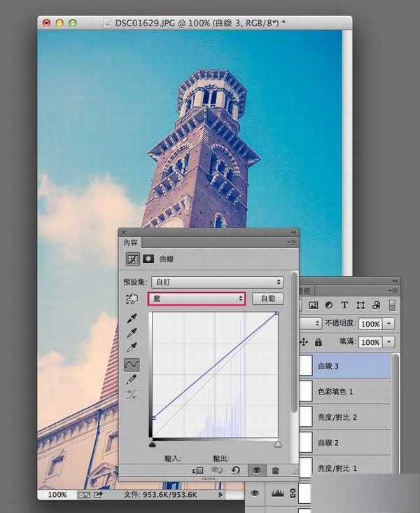Expand the 不透明度 opacity arrow
This screenshot has width=420, height=513.
click(x=388, y=324)
